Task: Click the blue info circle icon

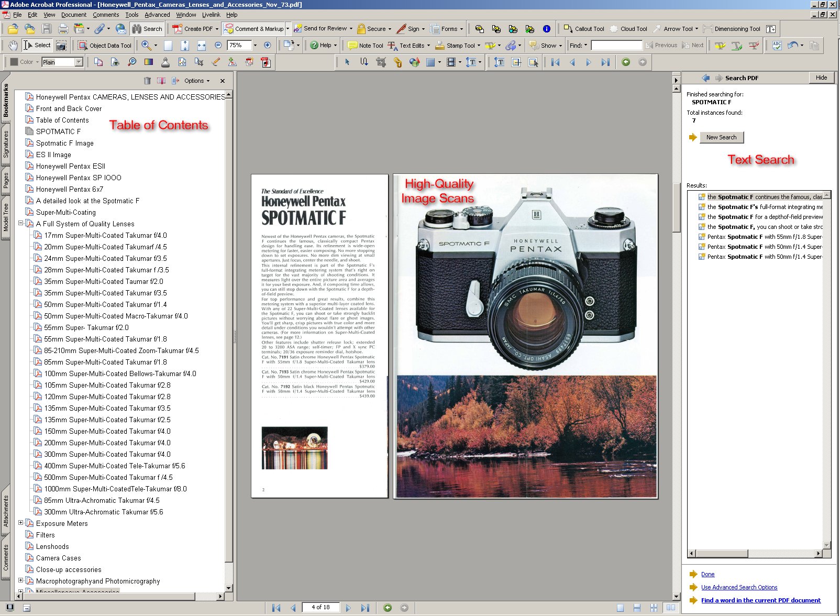Action: coord(547,29)
